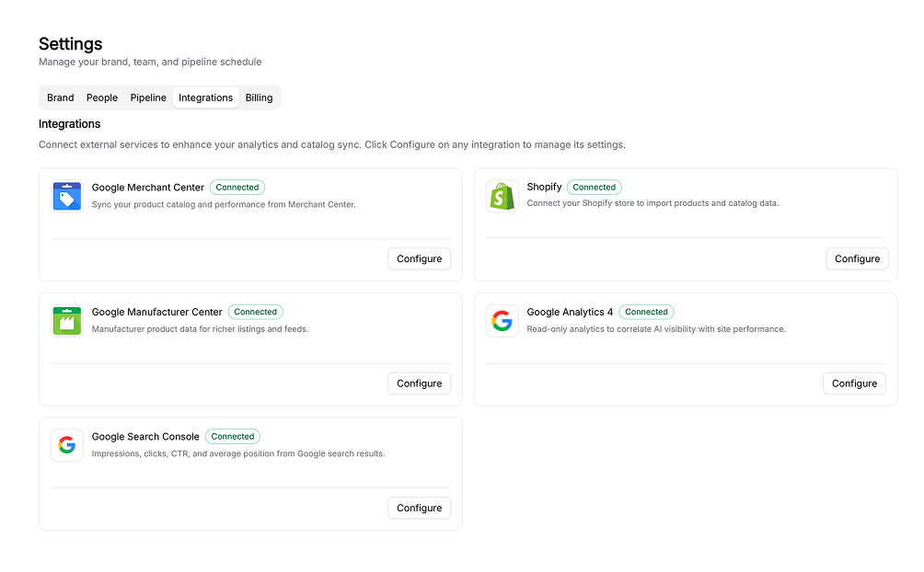This screenshot has width=924, height=572.
Task: Click the "Shopify" card title
Action: coord(544,187)
